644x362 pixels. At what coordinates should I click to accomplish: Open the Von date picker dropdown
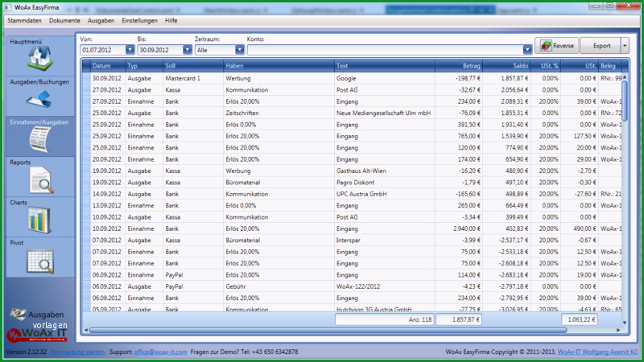point(130,50)
